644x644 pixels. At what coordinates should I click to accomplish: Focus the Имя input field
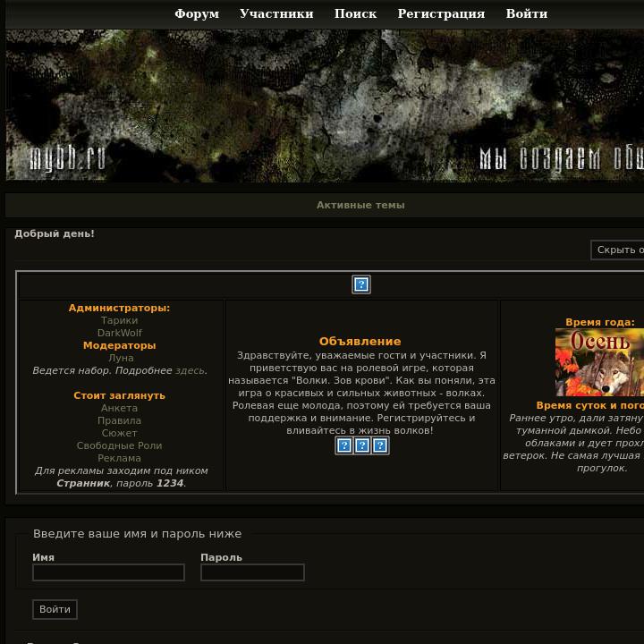click(x=108, y=572)
